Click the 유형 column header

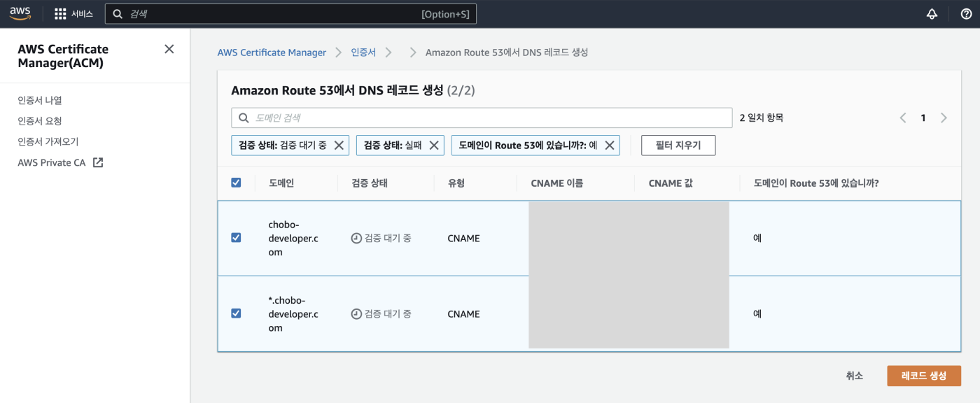click(456, 183)
